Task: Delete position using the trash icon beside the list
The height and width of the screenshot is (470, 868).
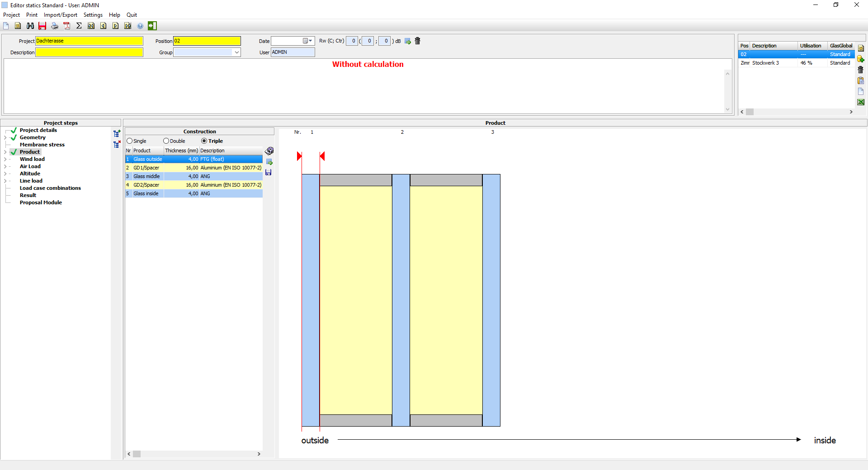Action: [x=861, y=70]
